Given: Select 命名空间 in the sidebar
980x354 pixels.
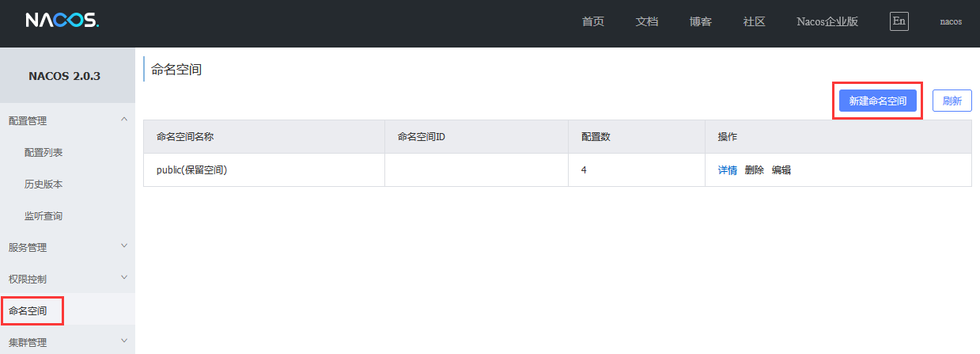Looking at the screenshot, I should [x=28, y=310].
